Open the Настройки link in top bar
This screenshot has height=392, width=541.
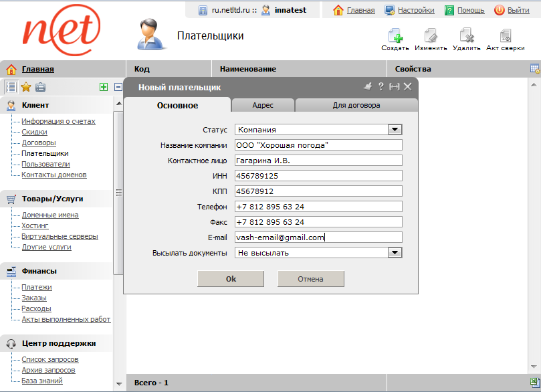pos(415,10)
